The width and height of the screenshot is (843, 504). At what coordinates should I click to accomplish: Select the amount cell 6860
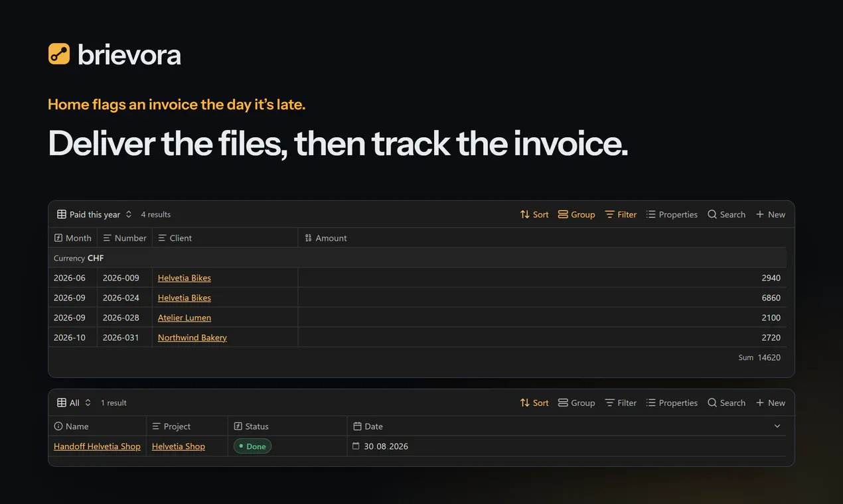coord(542,298)
